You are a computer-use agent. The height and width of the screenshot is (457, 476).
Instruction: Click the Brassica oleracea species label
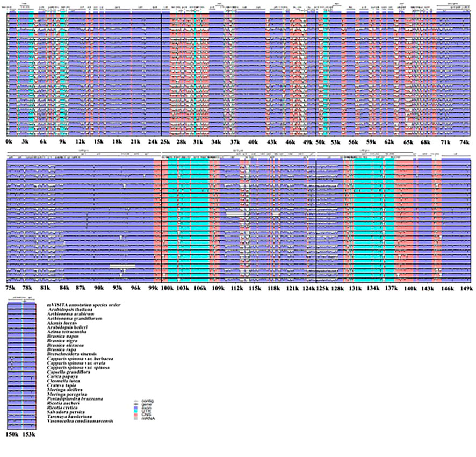65,345
